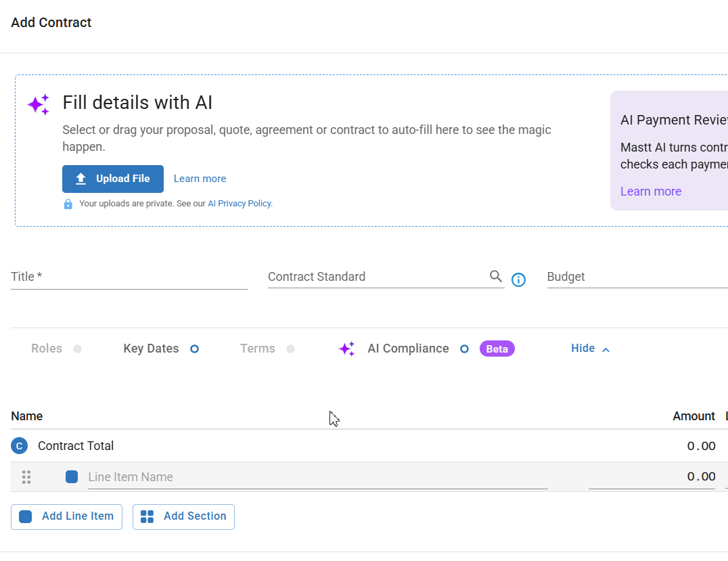Open the Terms tab
Image resolution: width=728 pixels, height=561 pixels.
click(x=257, y=348)
